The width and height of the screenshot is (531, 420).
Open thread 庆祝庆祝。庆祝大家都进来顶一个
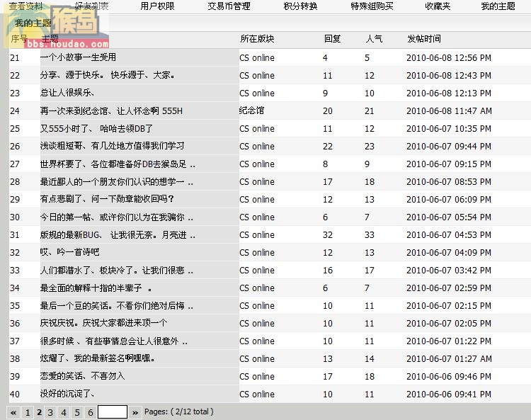pyautogui.click(x=103, y=323)
